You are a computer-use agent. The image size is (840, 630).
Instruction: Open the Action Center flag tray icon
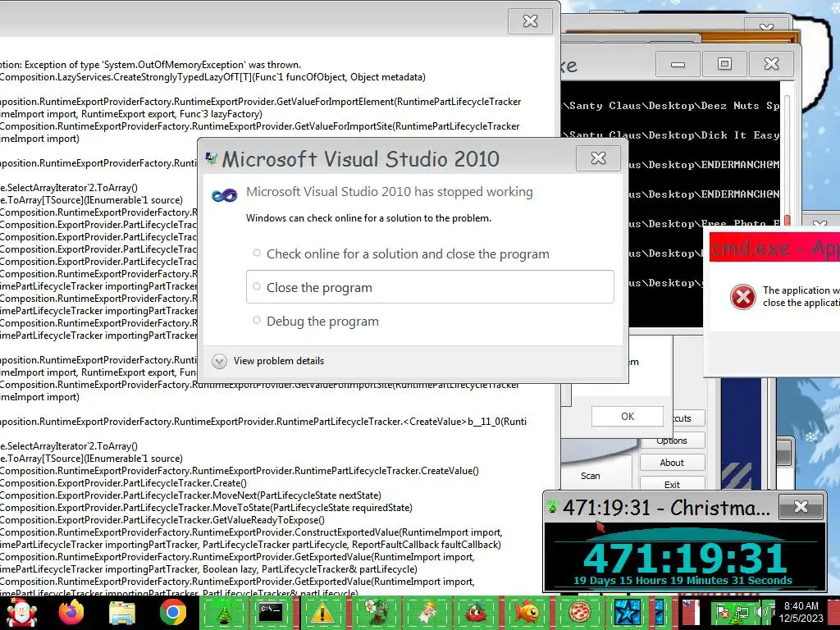(722, 612)
